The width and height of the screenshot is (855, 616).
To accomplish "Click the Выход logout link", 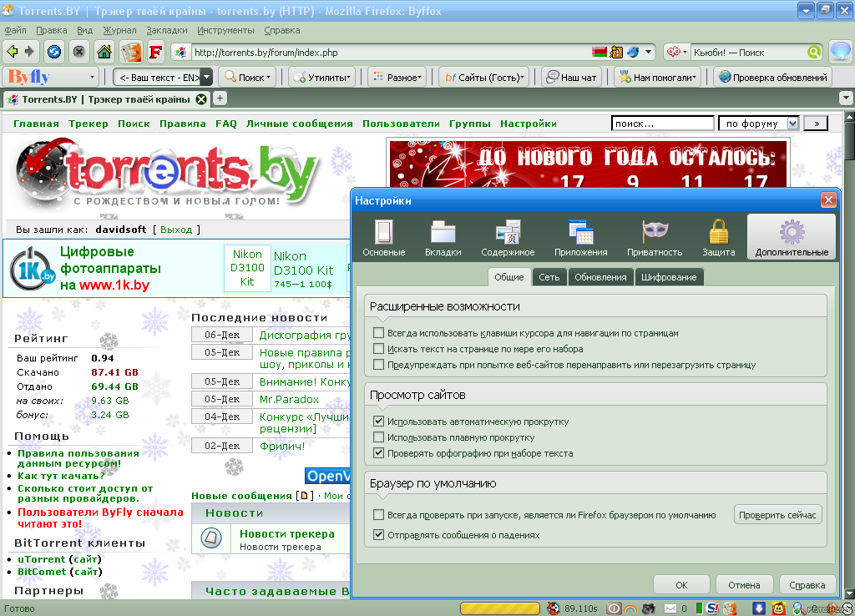I will click(176, 230).
